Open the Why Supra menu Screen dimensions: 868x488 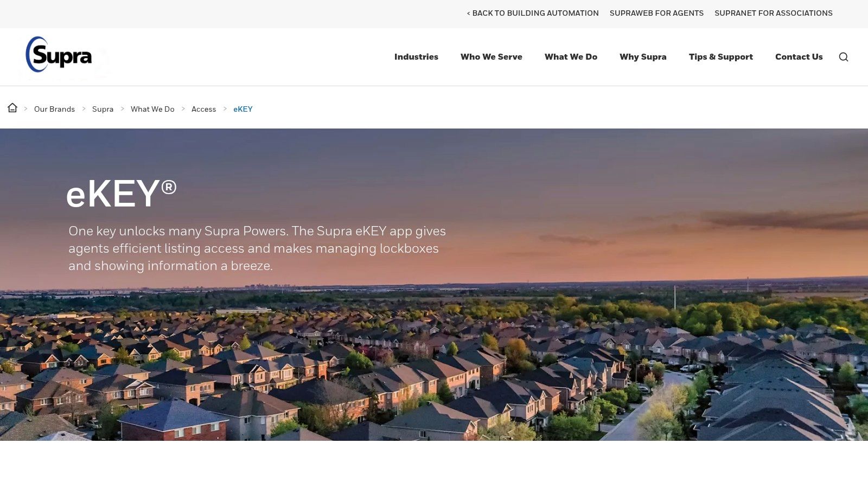coord(643,57)
